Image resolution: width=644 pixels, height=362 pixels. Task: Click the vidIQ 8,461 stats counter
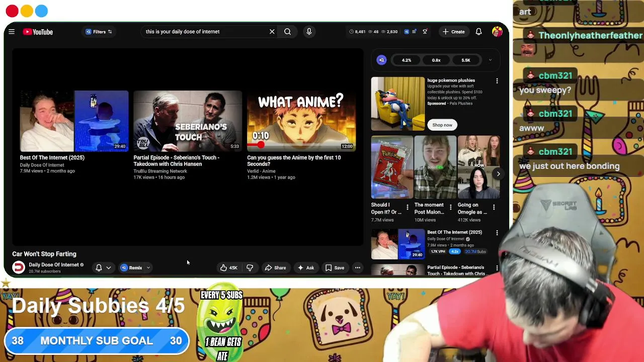(x=358, y=32)
